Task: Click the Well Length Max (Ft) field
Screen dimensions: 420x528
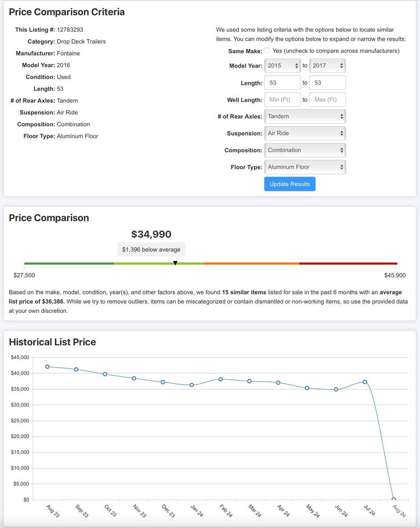Action: [x=327, y=99]
